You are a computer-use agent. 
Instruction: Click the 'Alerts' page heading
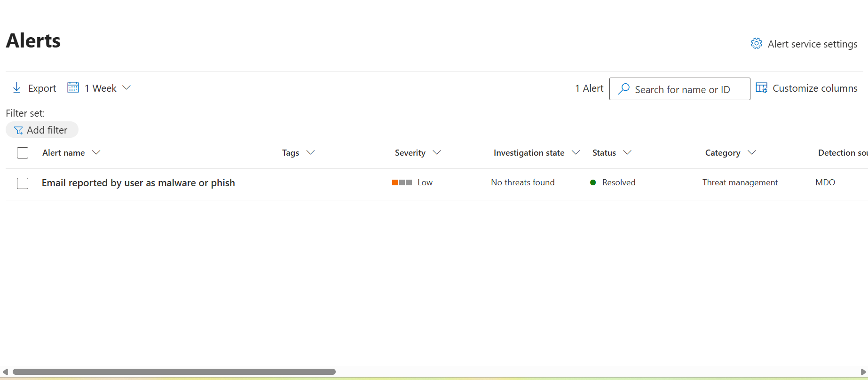tap(33, 40)
